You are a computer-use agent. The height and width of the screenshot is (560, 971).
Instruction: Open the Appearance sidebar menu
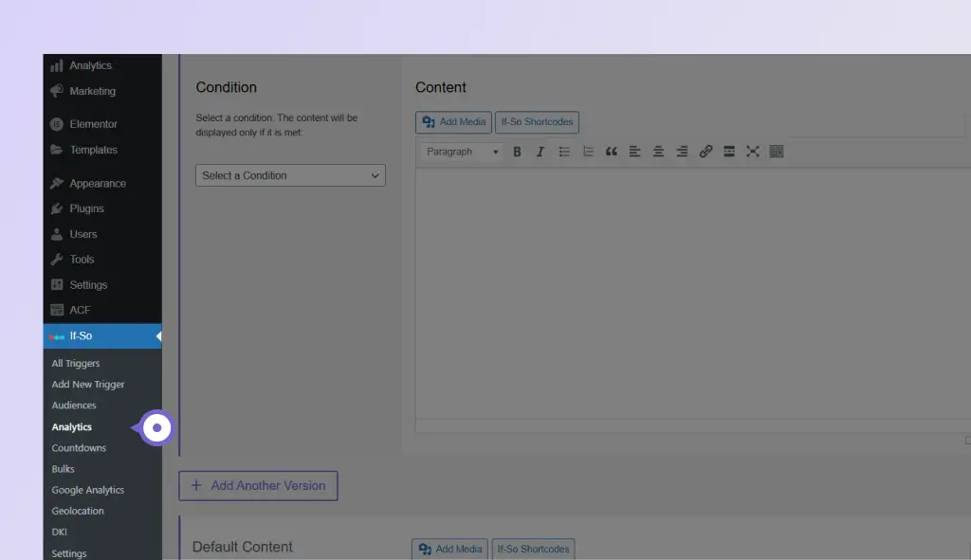pos(102,183)
